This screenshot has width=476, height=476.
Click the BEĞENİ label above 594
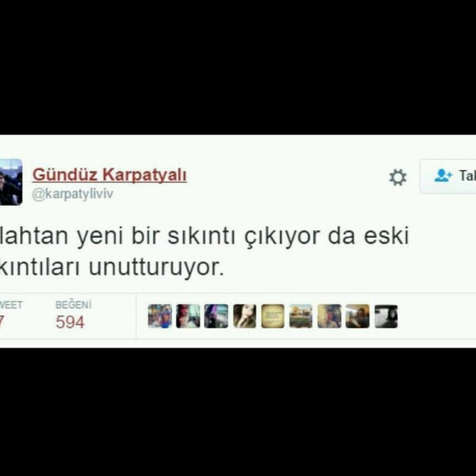73,305
